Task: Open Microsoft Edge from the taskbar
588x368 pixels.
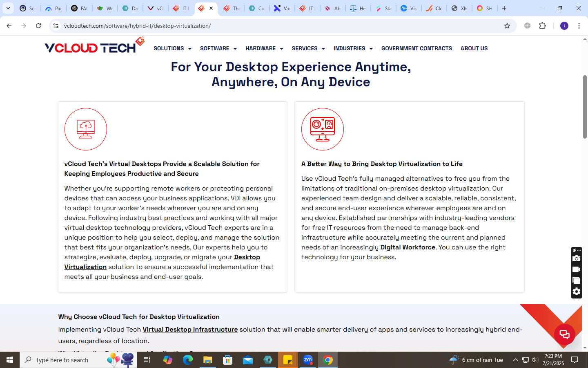Action: [x=187, y=360]
